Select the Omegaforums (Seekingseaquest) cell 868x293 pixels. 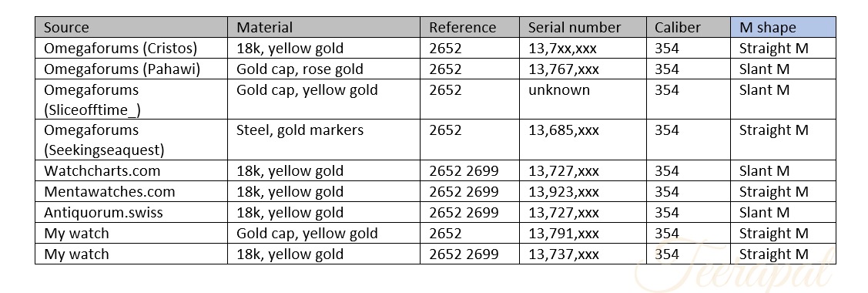(131, 140)
